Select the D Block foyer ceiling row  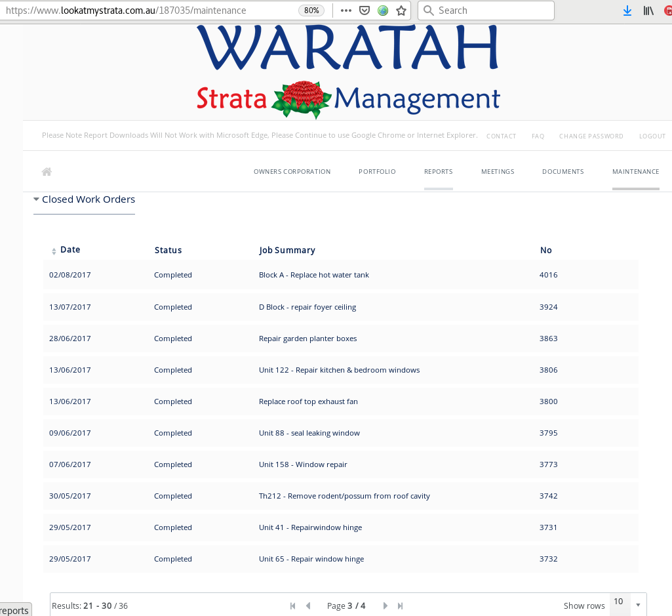341,307
